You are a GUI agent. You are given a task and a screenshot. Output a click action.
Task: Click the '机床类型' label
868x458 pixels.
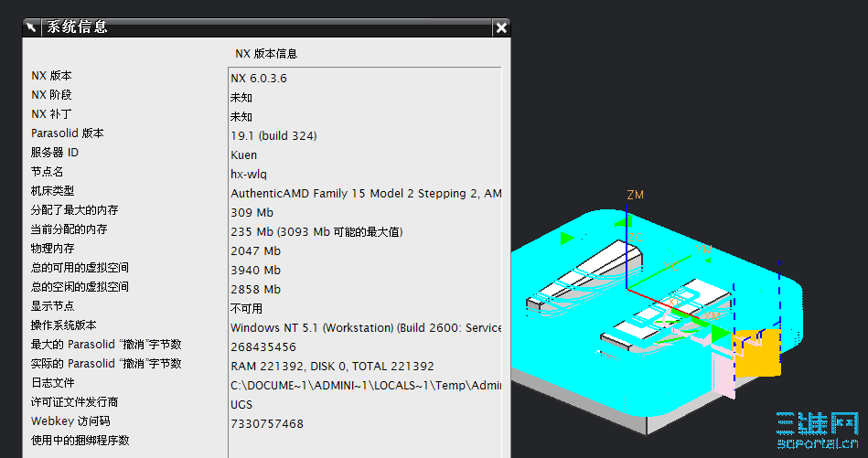tap(52, 191)
